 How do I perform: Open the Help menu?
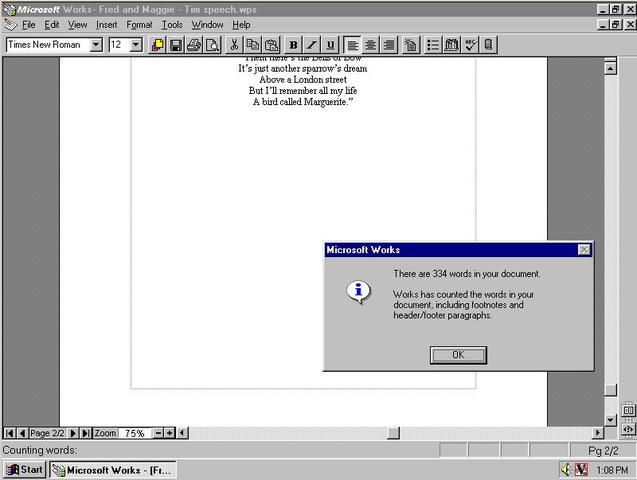[x=241, y=25]
